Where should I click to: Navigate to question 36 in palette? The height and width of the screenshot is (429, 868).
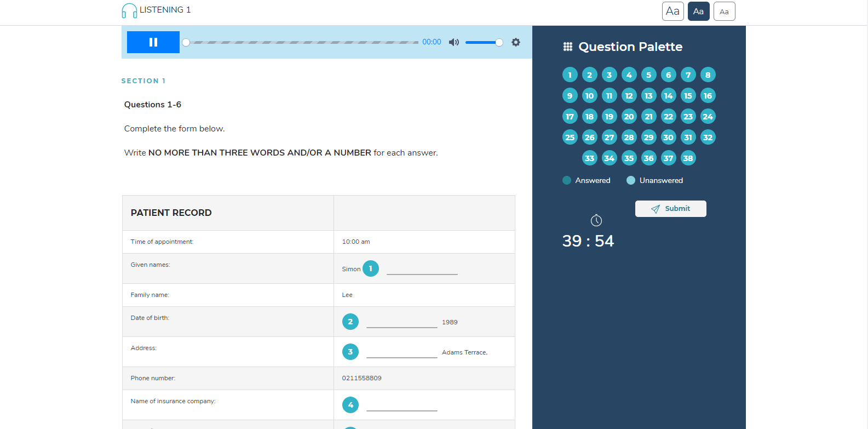649,158
